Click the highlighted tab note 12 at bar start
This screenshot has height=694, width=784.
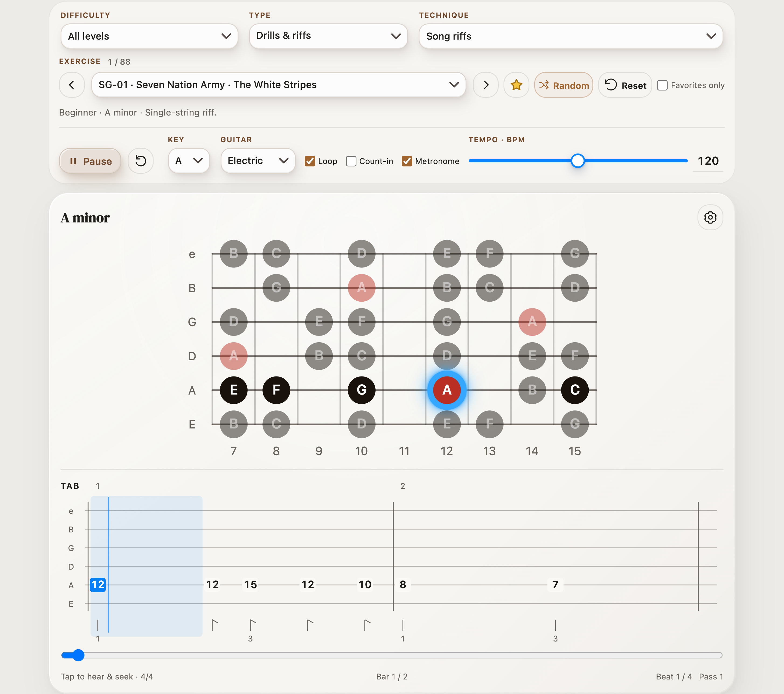(x=98, y=584)
